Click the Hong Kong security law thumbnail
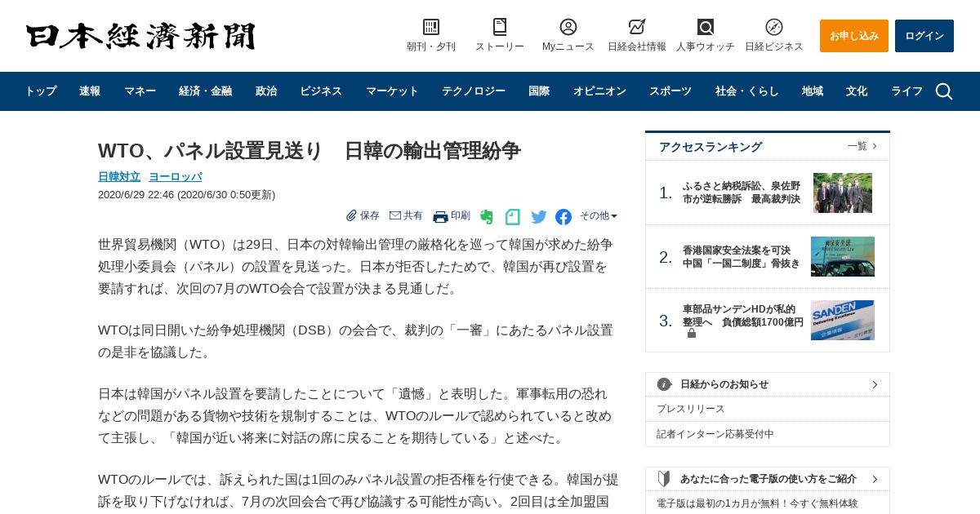 [843, 257]
